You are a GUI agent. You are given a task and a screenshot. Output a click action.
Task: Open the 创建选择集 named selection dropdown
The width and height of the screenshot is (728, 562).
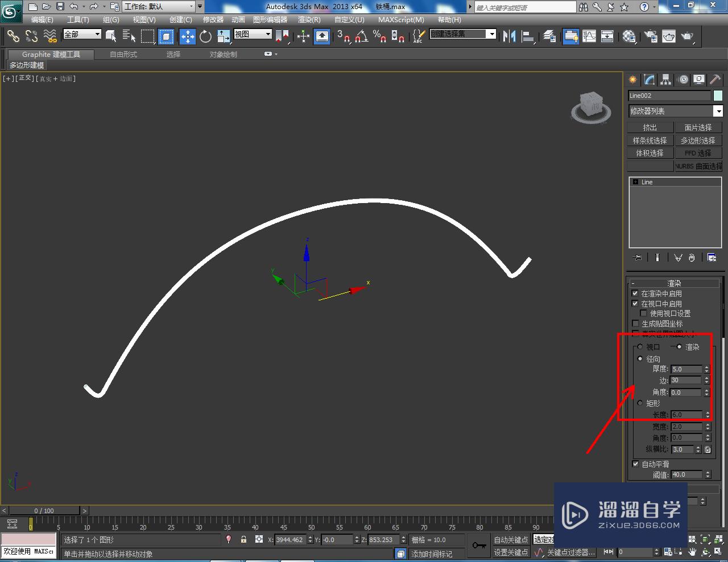pos(462,34)
